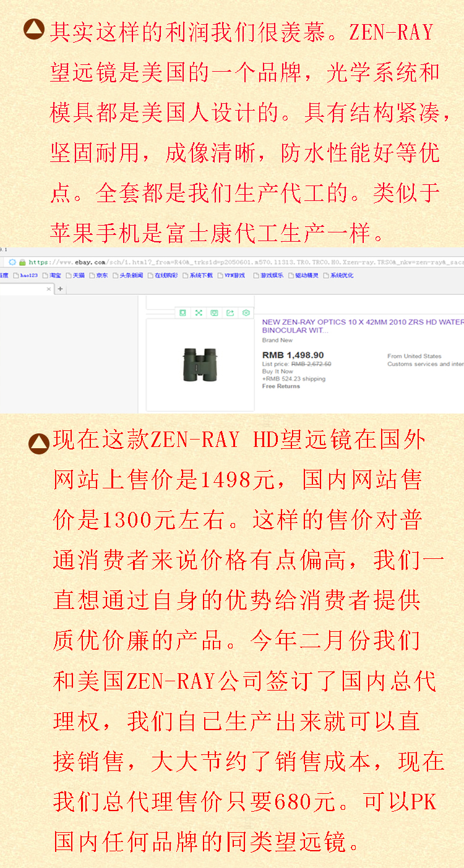
Task: Click the expand-arrows icon in floating image toolbar
Action: pyautogui.click(x=199, y=313)
